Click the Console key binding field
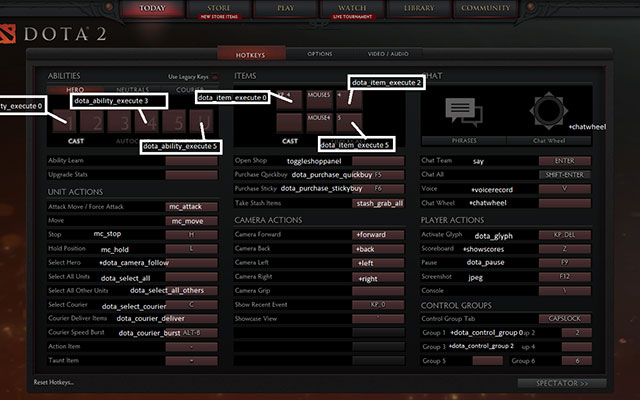Screen dimensions: 640x400 pos(564,291)
